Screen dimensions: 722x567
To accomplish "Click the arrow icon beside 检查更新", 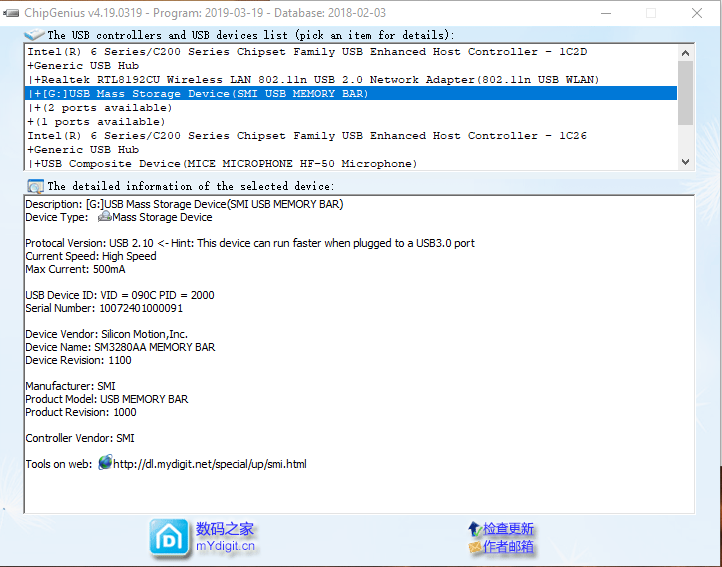I will [x=475, y=529].
